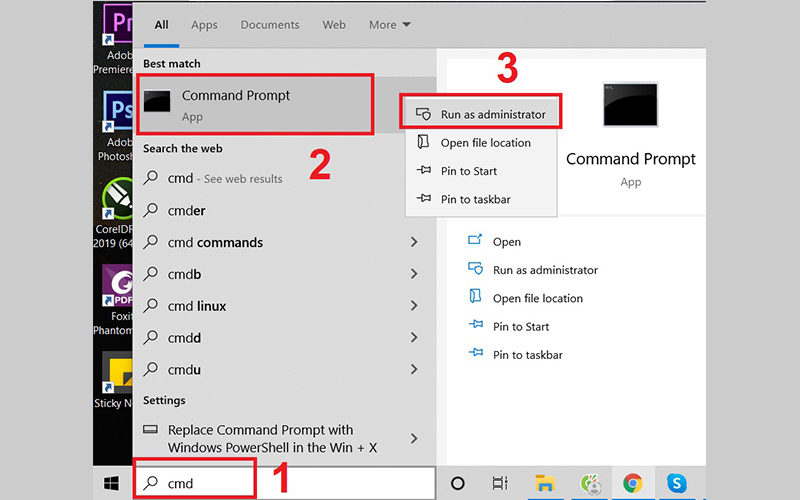Expand arrow for cmd commands suggestion

click(x=414, y=242)
